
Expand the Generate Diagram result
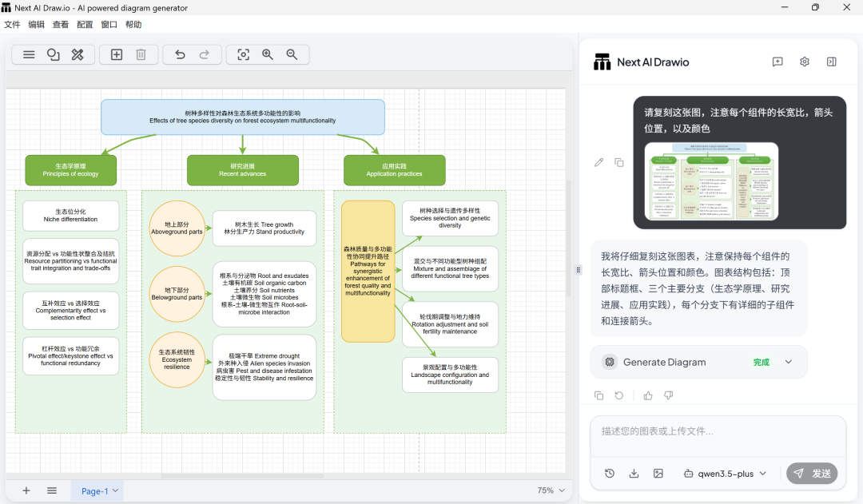tap(788, 362)
